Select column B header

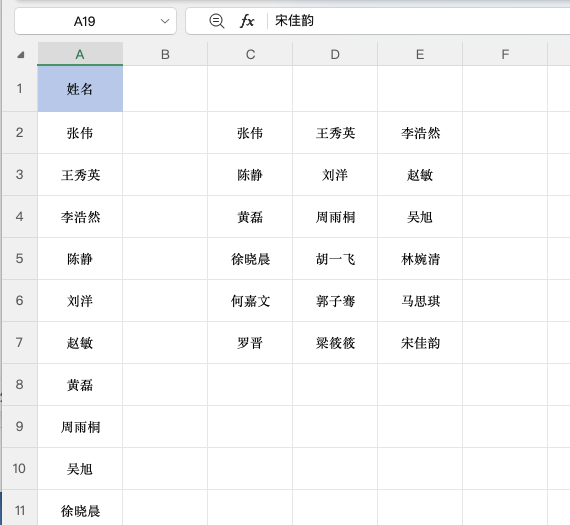pos(165,54)
